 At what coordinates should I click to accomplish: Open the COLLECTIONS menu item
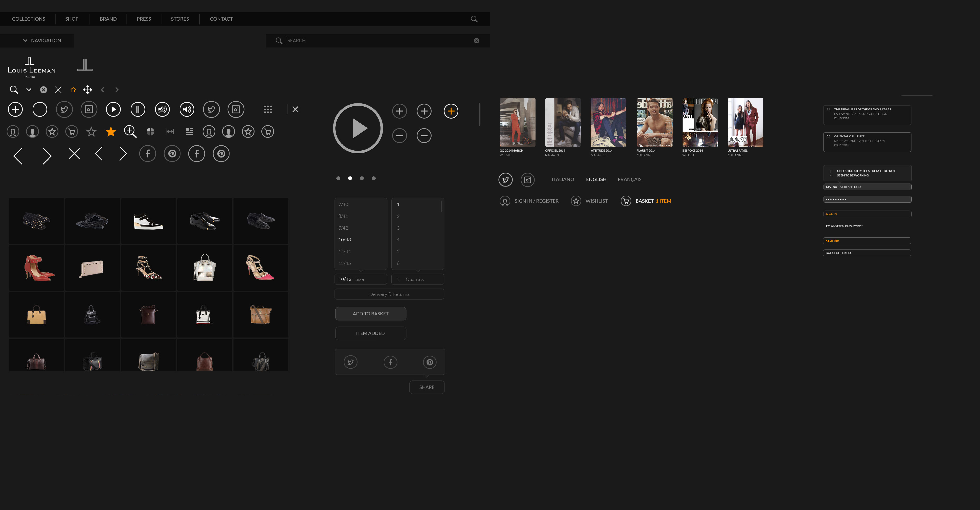click(29, 19)
